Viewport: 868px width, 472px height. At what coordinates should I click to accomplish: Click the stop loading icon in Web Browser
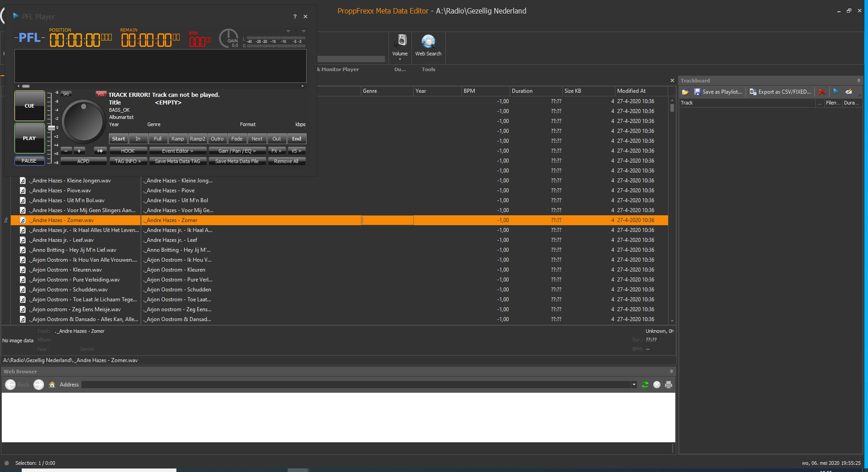pyautogui.click(x=657, y=385)
